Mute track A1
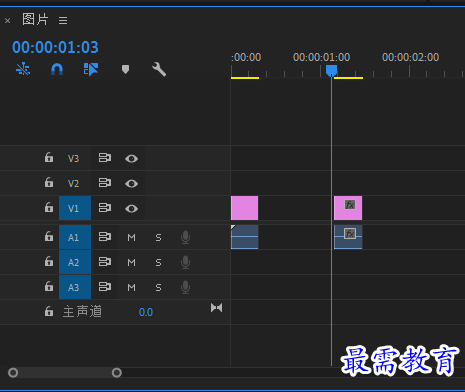Image resolution: width=465 pixels, height=392 pixels. tap(131, 238)
